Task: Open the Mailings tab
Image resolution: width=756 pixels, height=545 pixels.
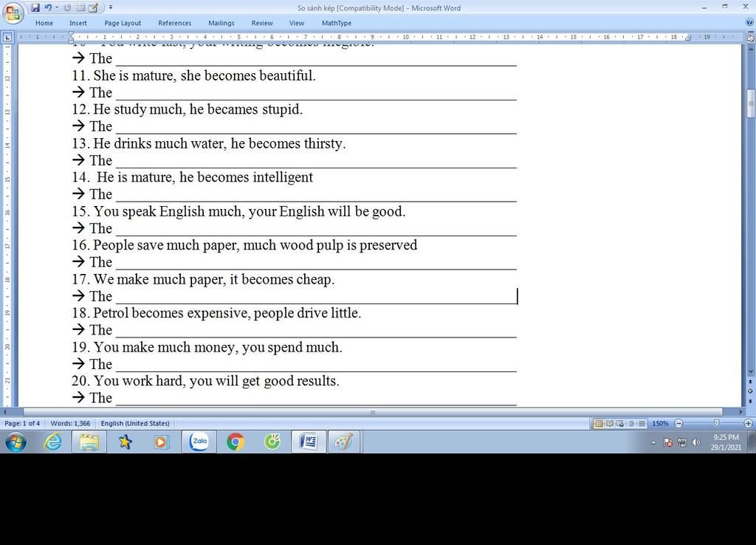Action: (221, 23)
